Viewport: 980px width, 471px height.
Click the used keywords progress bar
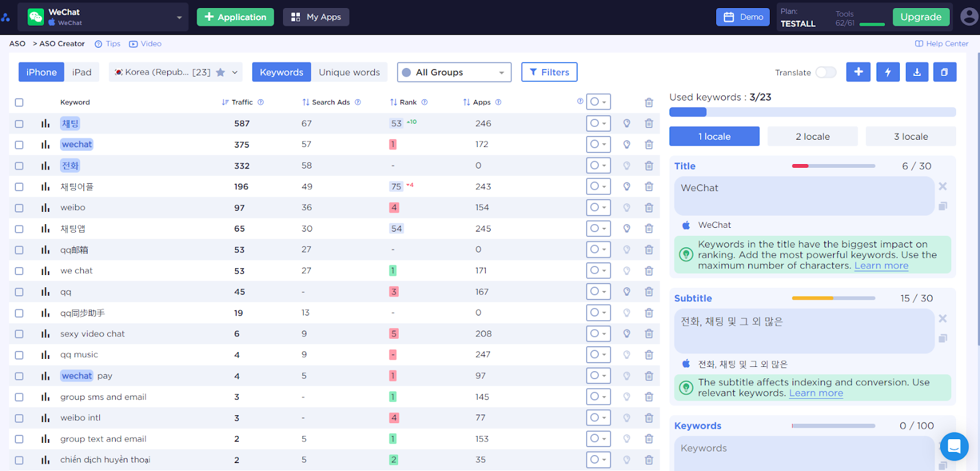[x=812, y=112]
